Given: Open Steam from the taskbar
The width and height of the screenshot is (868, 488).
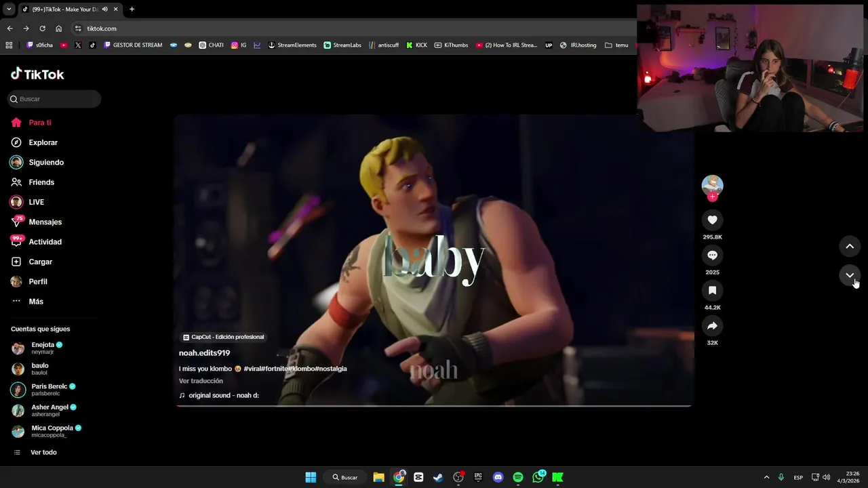Looking at the screenshot, I should 438,477.
